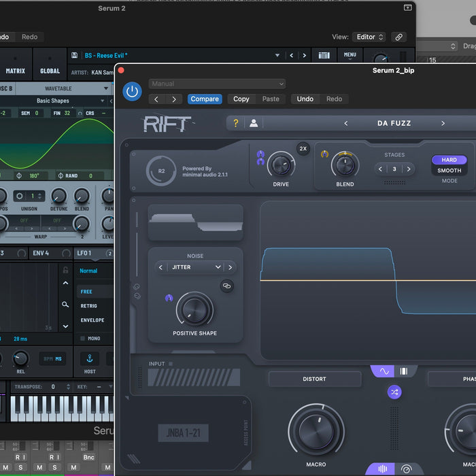This screenshot has height=476, width=476.
Task: Select HARD mode
Action: (449, 160)
